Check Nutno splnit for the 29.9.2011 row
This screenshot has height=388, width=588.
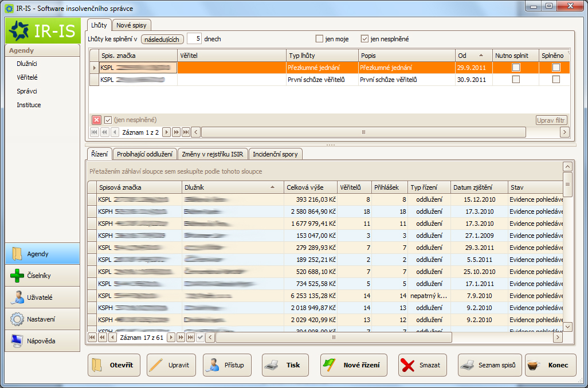tap(516, 68)
